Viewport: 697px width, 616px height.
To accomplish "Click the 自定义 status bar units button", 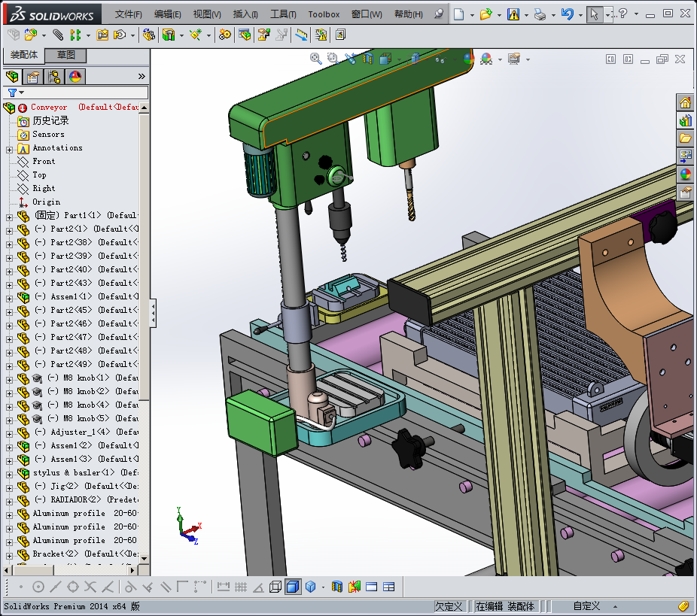I will pyautogui.click(x=586, y=606).
